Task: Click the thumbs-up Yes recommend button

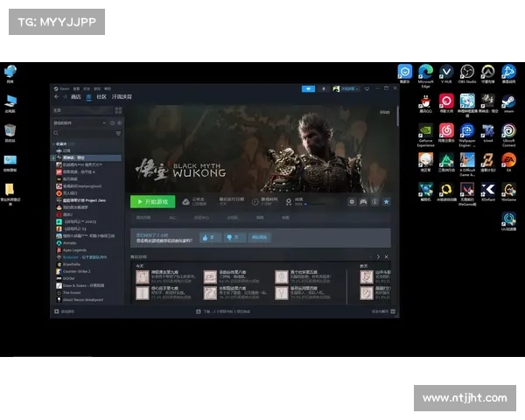Action: click(x=211, y=237)
